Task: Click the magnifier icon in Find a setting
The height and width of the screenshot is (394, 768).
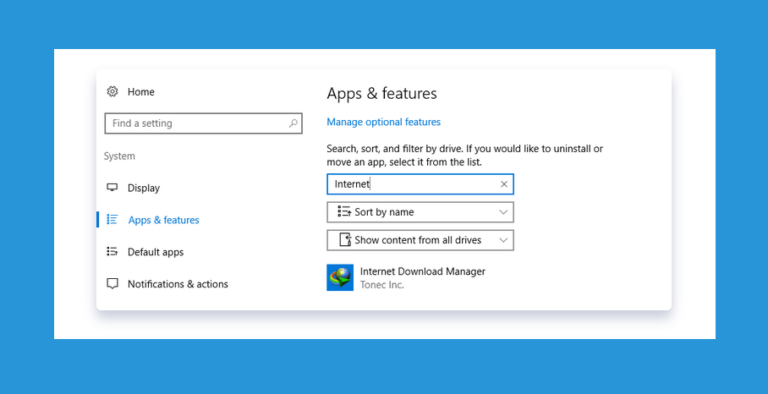Action: [x=293, y=123]
